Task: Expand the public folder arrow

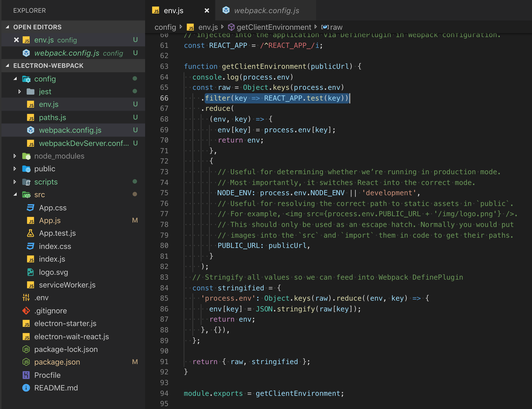Action: click(15, 169)
